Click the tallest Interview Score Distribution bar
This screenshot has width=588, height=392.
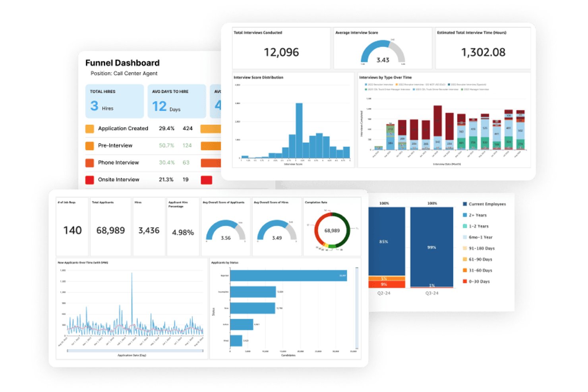click(299, 131)
